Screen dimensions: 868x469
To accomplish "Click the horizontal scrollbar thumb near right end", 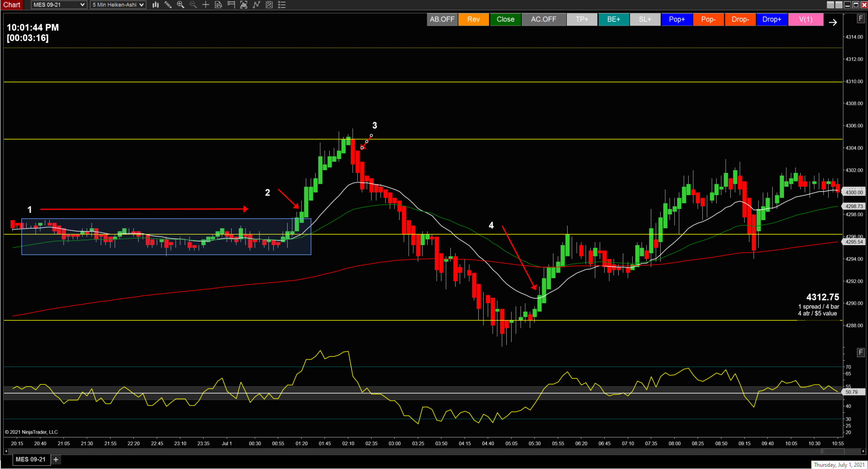I will point(832,451).
